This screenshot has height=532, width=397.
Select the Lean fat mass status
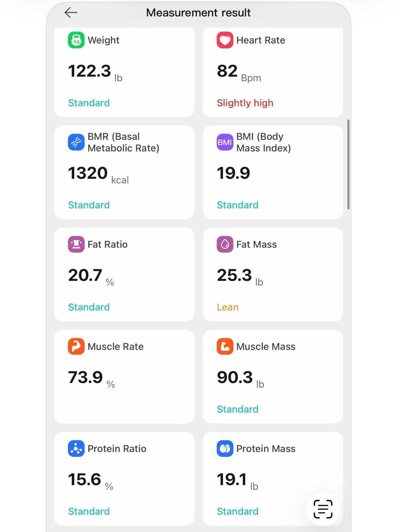(x=227, y=307)
